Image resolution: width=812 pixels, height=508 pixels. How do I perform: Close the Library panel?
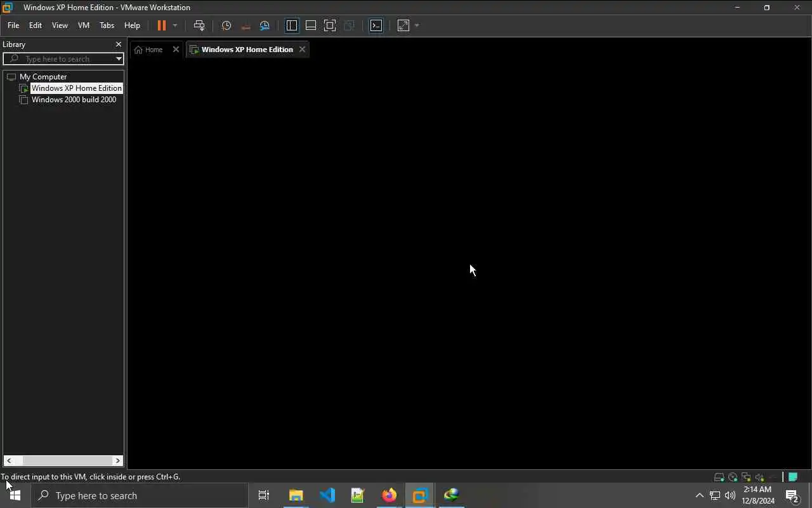click(118, 44)
